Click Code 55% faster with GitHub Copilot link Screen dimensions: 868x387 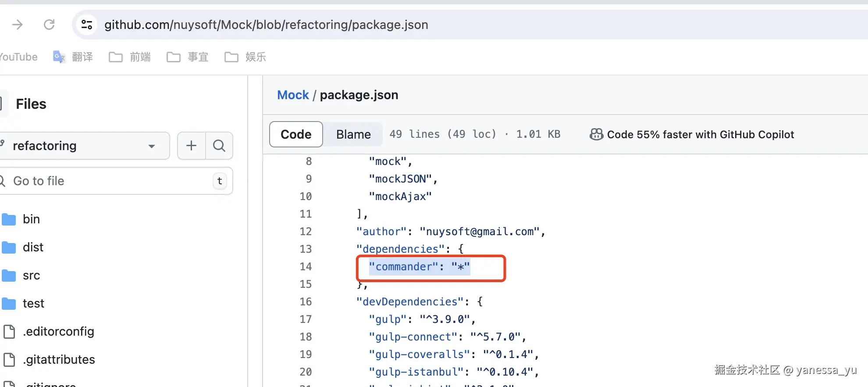700,134
